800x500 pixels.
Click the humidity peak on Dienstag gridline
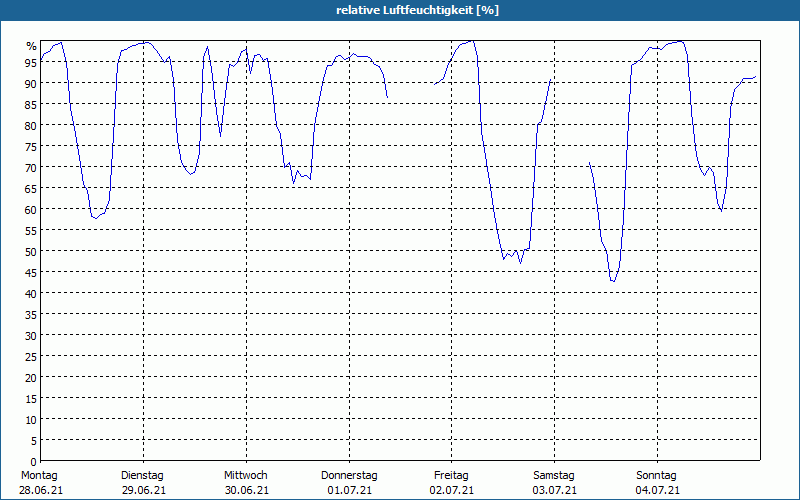click(x=145, y=42)
